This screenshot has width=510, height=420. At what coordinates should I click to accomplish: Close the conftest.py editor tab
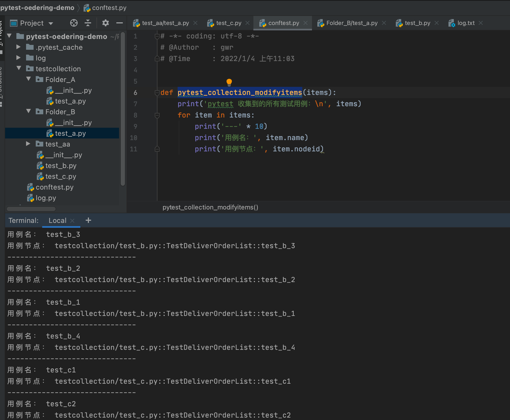point(306,23)
